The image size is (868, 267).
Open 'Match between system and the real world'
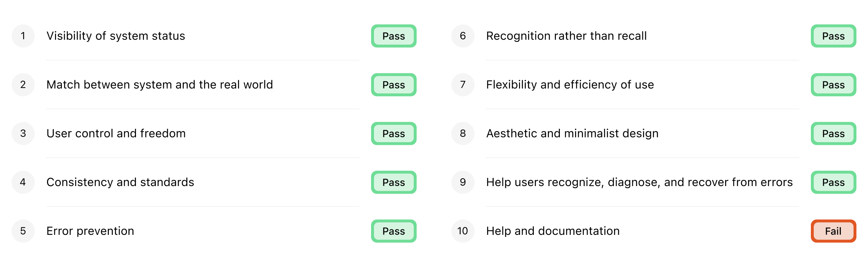(214, 85)
